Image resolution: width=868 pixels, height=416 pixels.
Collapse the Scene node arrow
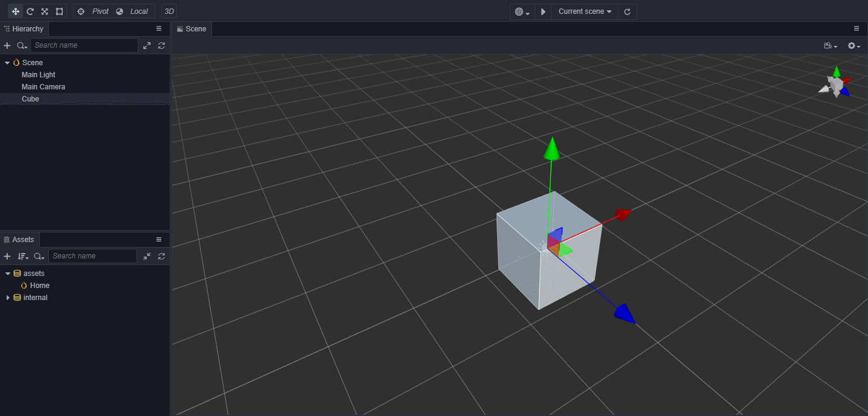tap(7, 63)
